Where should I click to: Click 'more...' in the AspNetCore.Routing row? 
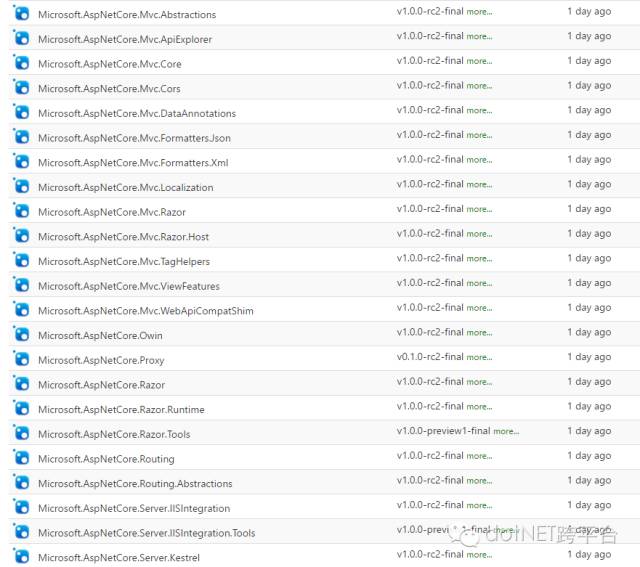pyautogui.click(x=479, y=457)
